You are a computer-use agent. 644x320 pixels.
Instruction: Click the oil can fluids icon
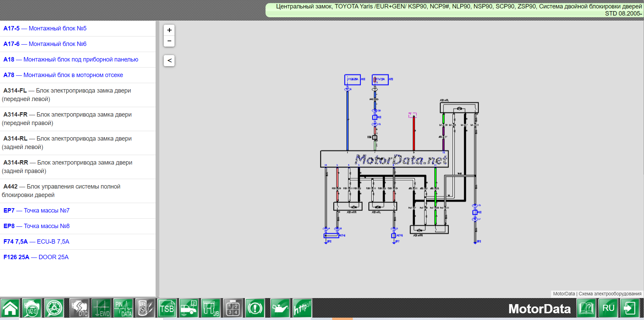point(280,308)
